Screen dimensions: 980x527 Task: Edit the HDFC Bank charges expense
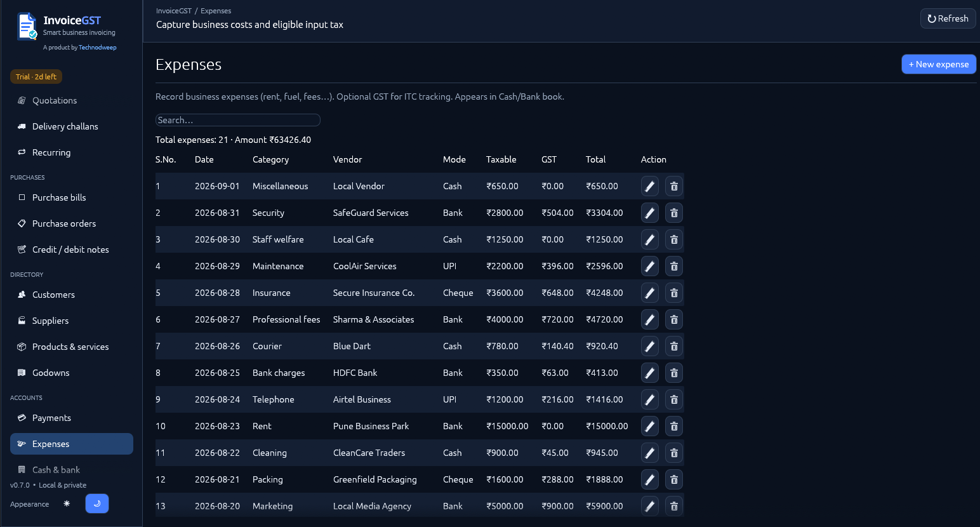pos(649,373)
